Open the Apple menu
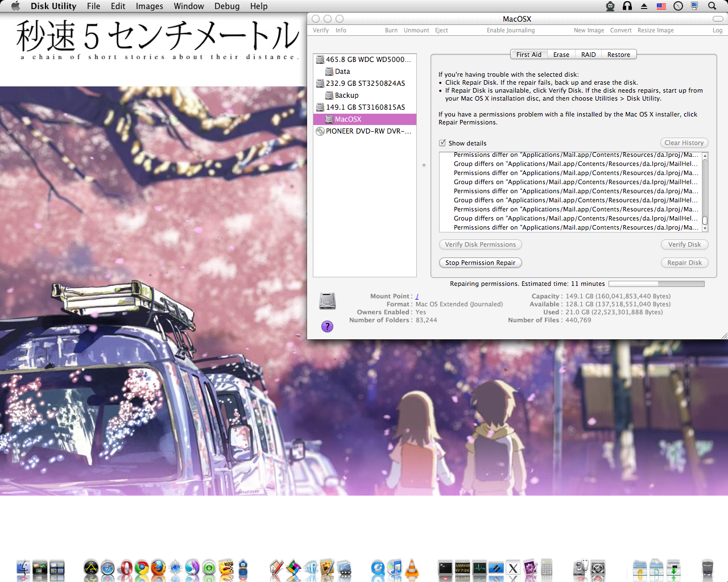The width and height of the screenshot is (728, 582). [x=15, y=6]
